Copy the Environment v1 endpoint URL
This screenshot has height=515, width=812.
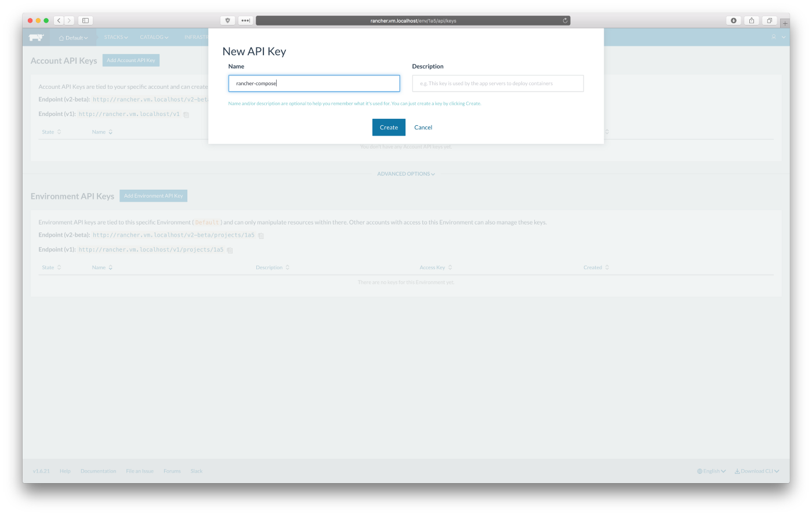coord(230,250)
